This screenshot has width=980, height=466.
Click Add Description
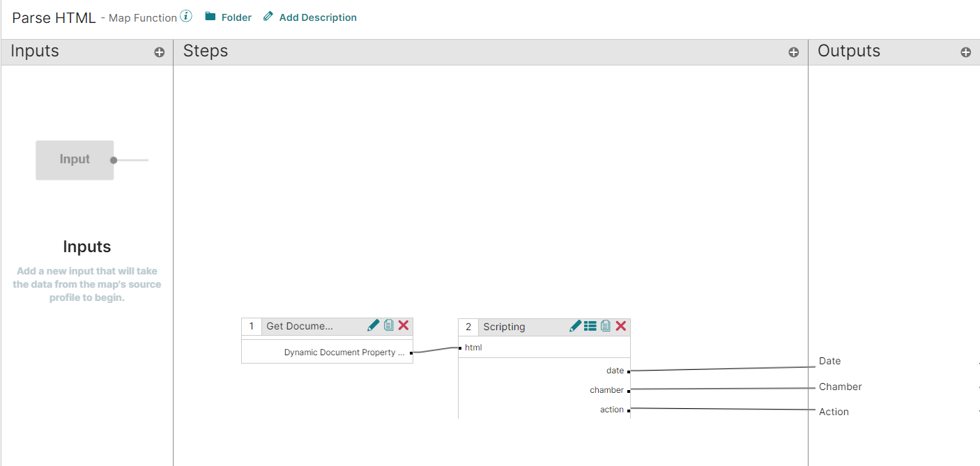310,17
